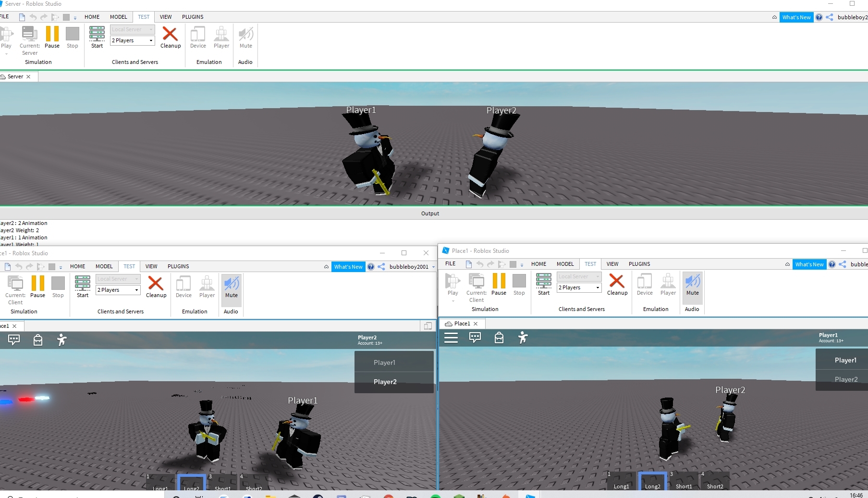
Task: Click new file icon in Server window toolbar
Action: tap(22, 17)
